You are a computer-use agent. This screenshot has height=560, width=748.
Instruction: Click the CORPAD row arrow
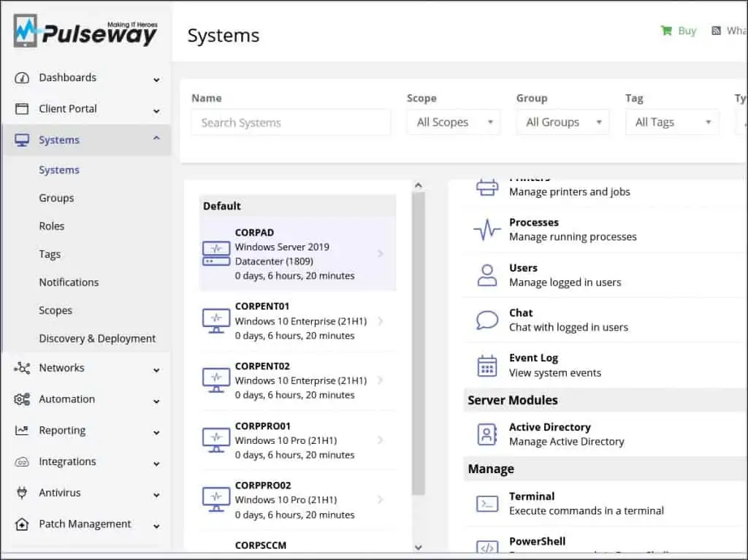pyautogui.click(x=381, y=253)
